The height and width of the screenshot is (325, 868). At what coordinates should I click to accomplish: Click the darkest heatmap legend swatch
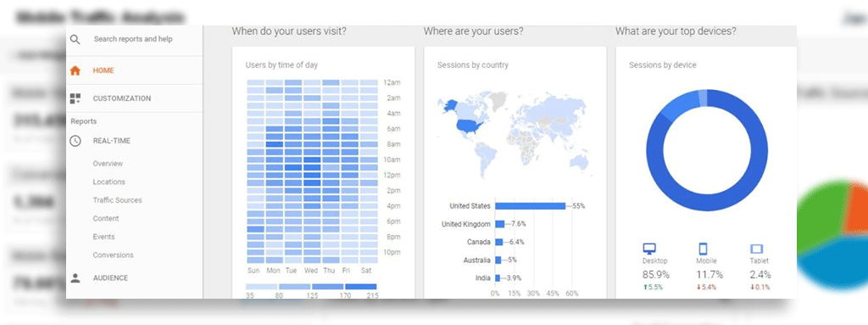tap(361, 287)
